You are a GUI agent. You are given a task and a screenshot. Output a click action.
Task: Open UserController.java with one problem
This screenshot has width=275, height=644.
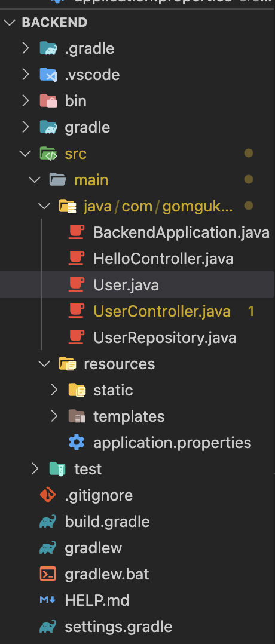pos(162,311)
